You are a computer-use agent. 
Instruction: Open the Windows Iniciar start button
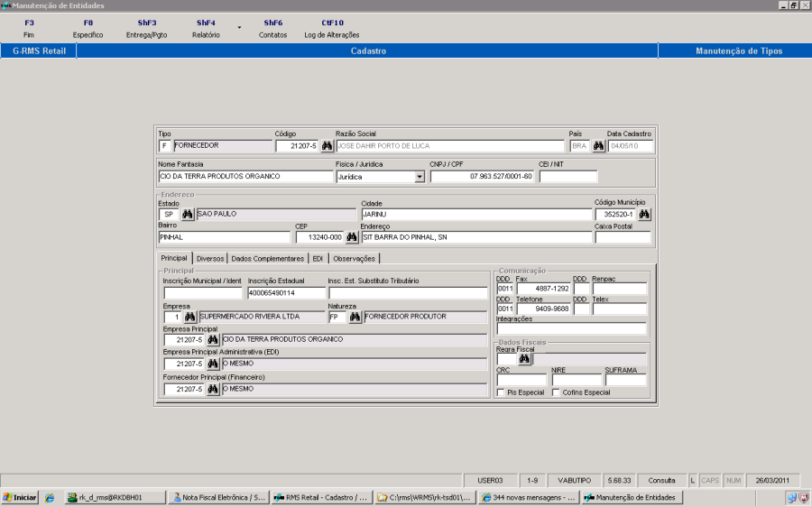(x=20, y=497)
